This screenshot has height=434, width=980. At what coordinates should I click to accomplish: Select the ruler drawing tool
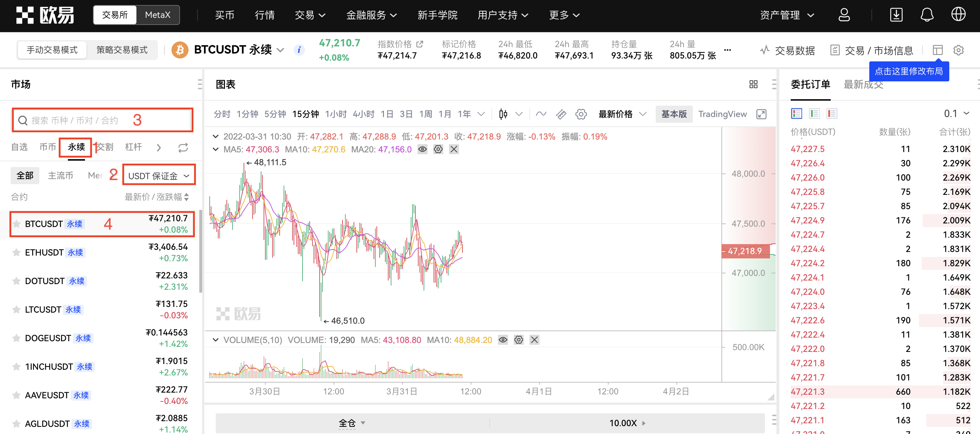coord(561,114)
